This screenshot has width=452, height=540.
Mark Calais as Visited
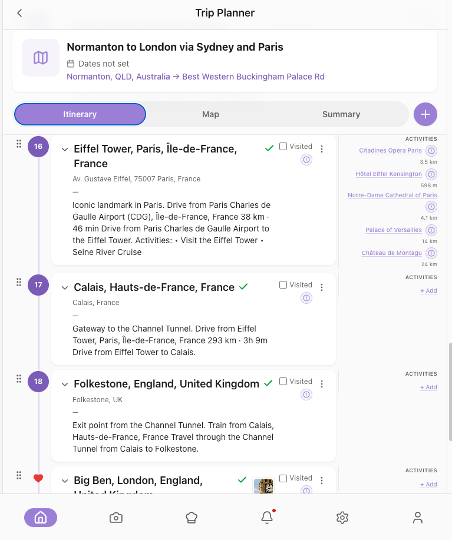pos(283,285)
